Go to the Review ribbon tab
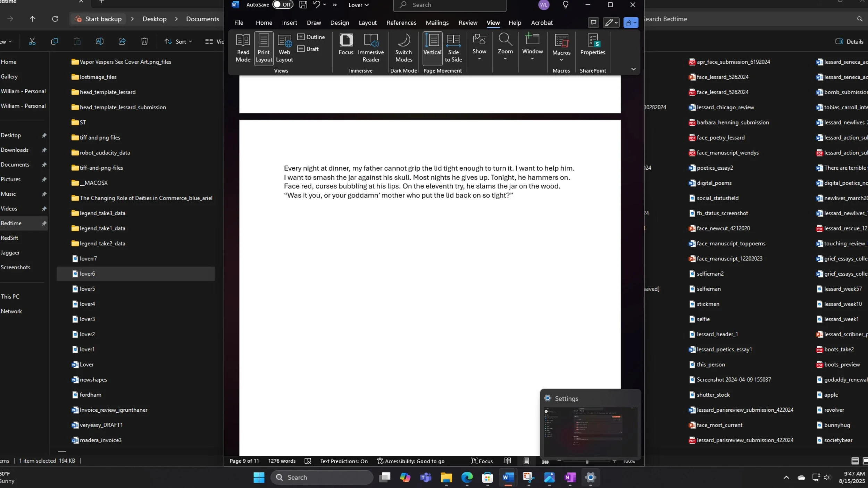The height and width of the screenshot is (488, 868). pyautogui.click(x=468, y=23)
